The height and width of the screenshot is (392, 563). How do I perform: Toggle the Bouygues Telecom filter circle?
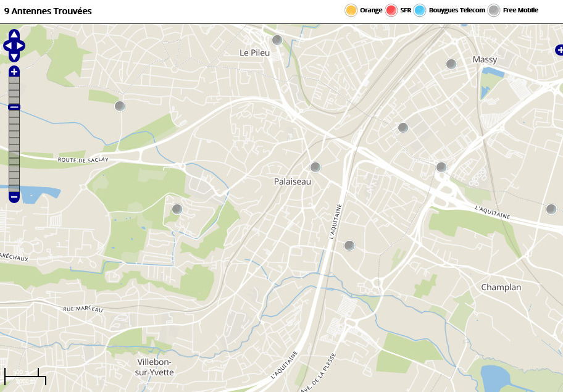point(420,10)
